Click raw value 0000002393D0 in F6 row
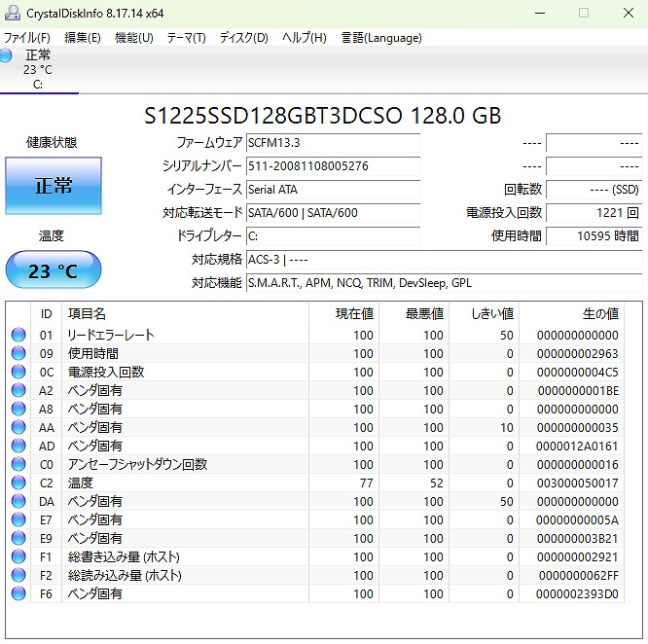This screenshot has height=644, width=648. point(577,594)
